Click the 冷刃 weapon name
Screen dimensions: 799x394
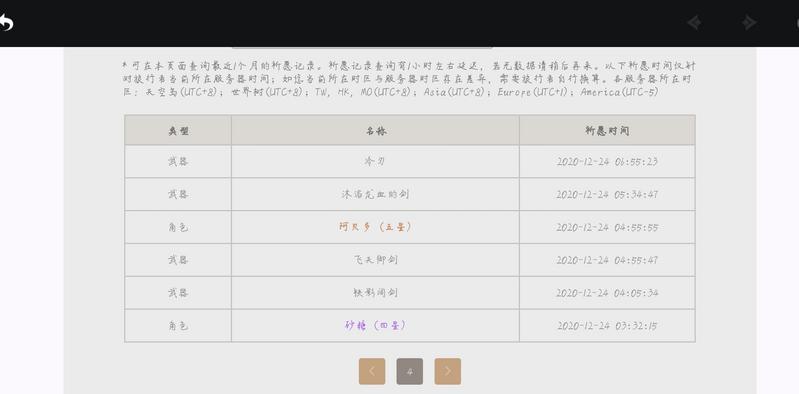tap(375, 161)
